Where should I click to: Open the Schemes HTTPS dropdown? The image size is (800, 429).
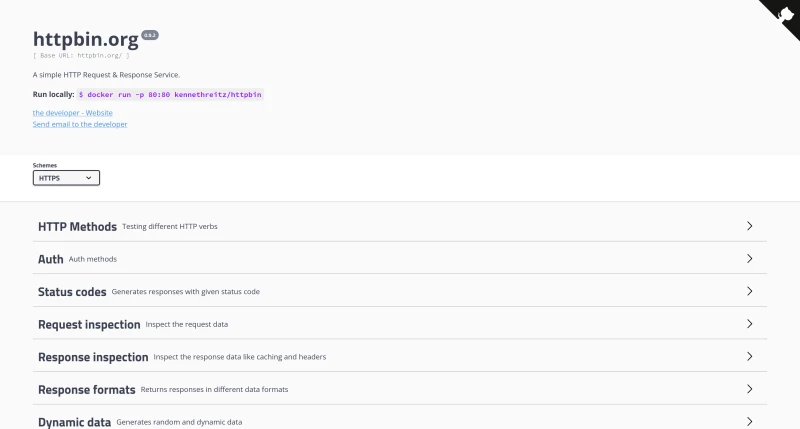coord(66,178)
